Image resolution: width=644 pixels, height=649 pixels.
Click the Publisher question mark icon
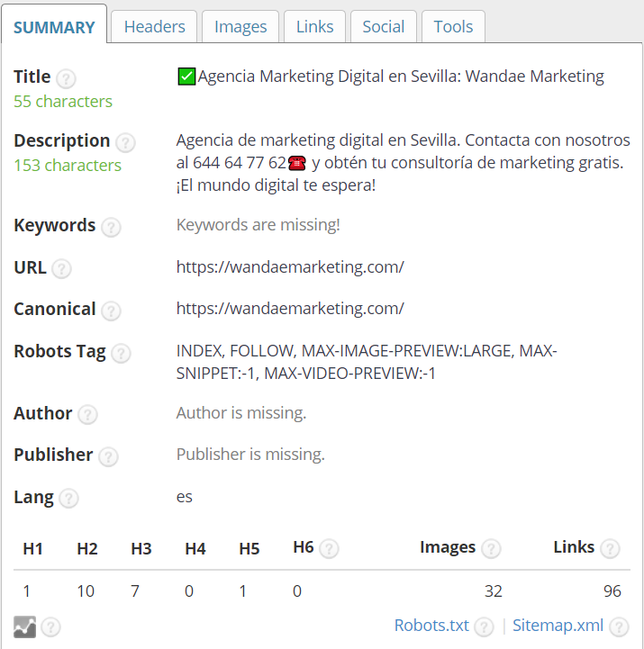click(108, 456)
